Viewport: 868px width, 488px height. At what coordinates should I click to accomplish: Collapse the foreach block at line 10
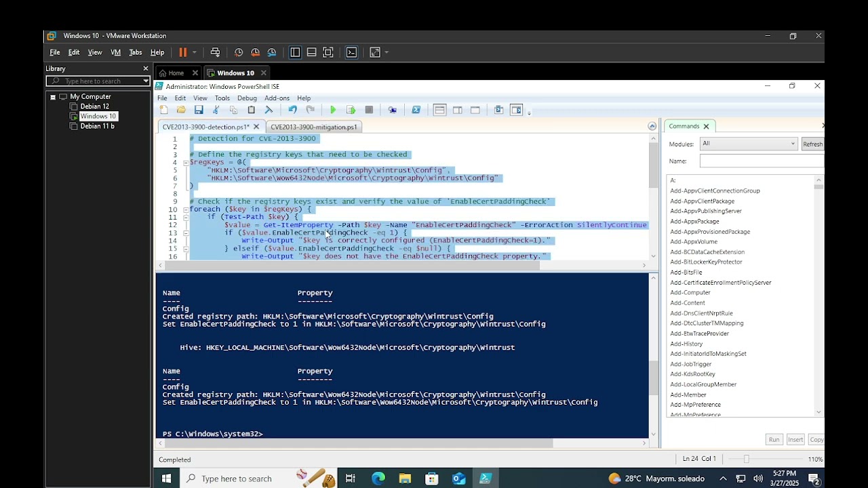coord(186,209)
